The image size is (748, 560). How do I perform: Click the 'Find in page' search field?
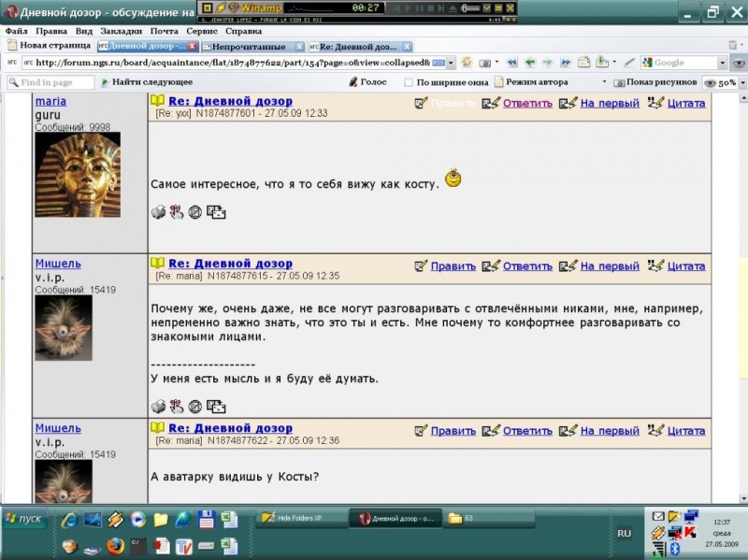pyautogui.click(x=56, y=82)
